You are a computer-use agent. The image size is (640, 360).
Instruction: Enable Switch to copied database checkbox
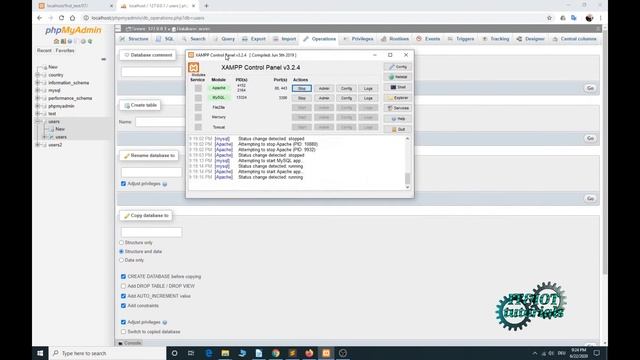[123, 332]
